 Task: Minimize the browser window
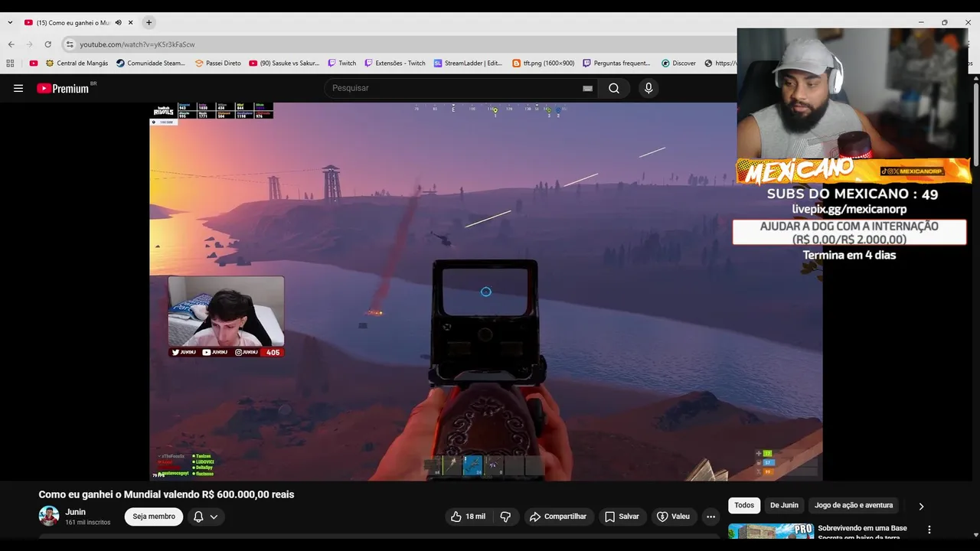point(921,22)
